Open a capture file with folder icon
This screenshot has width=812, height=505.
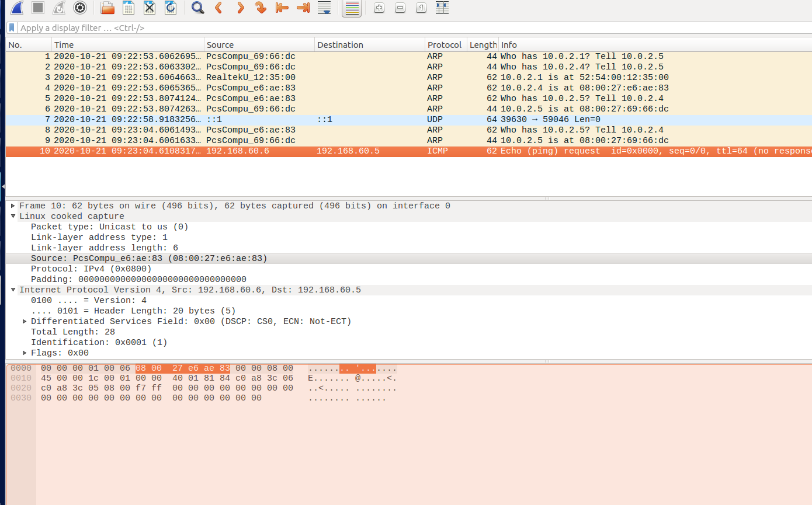(107, 8)
